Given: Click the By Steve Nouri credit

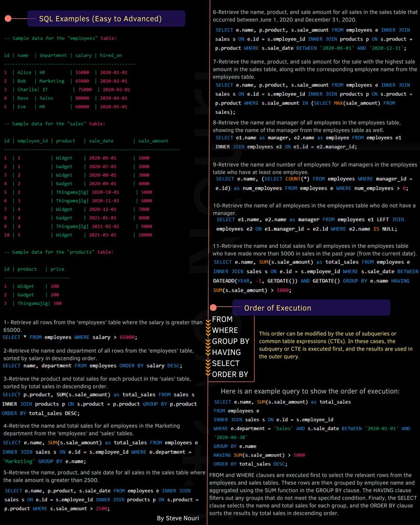Looking at the screenshot, I should coord(178,518).
